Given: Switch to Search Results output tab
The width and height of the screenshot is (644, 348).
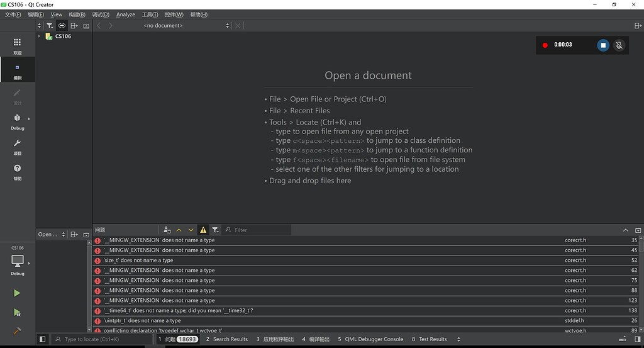Looking at the screenshot, I should (226, 339).
